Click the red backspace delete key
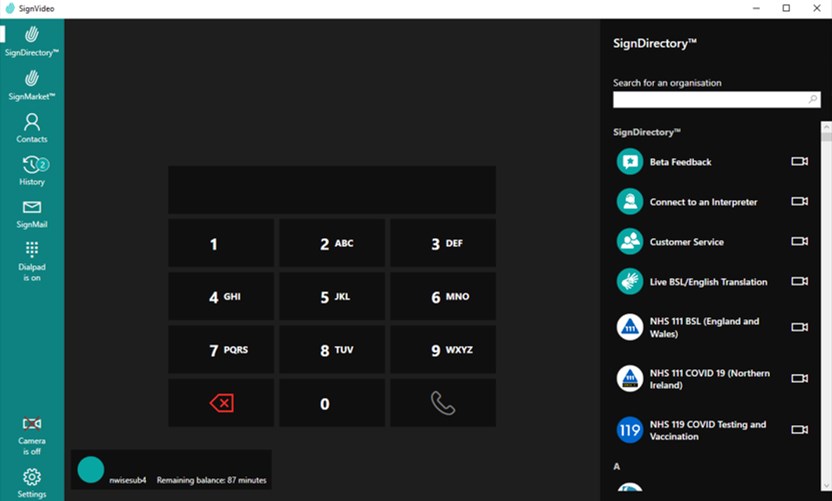The width and height of the screenshot is (832, 501). tap(221, 403)
